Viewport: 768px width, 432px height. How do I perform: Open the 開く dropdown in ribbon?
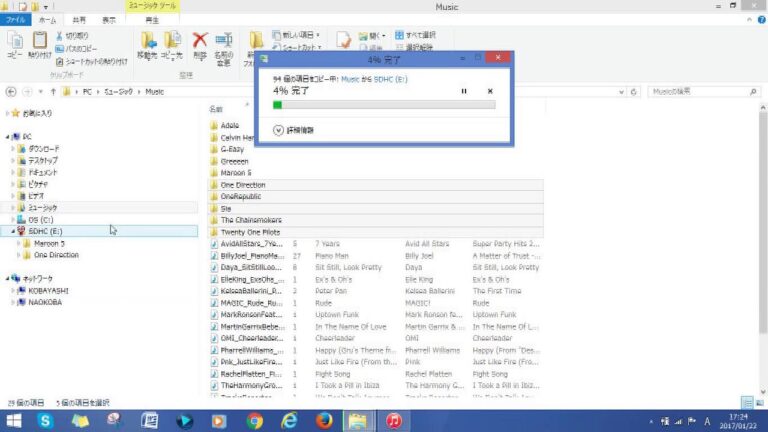[372, 36]
